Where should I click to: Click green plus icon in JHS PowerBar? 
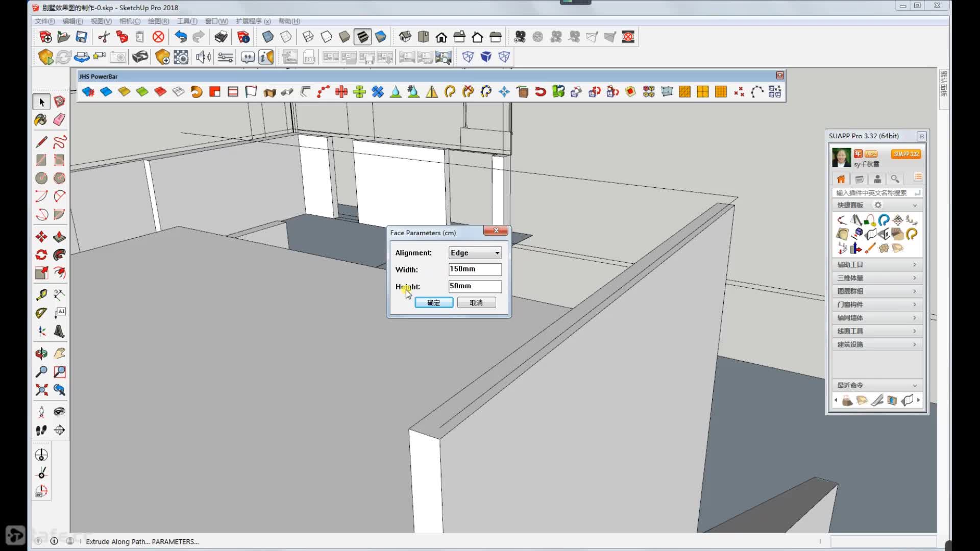[359, 92]
